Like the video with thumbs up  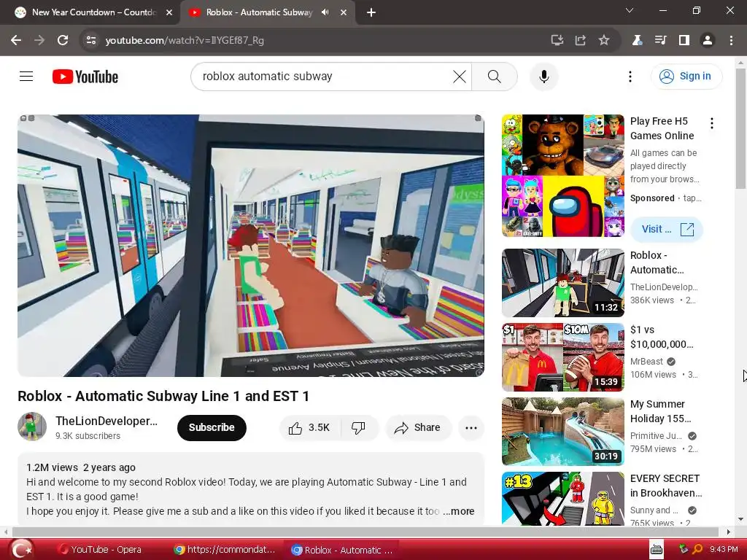tap(310, 427)
